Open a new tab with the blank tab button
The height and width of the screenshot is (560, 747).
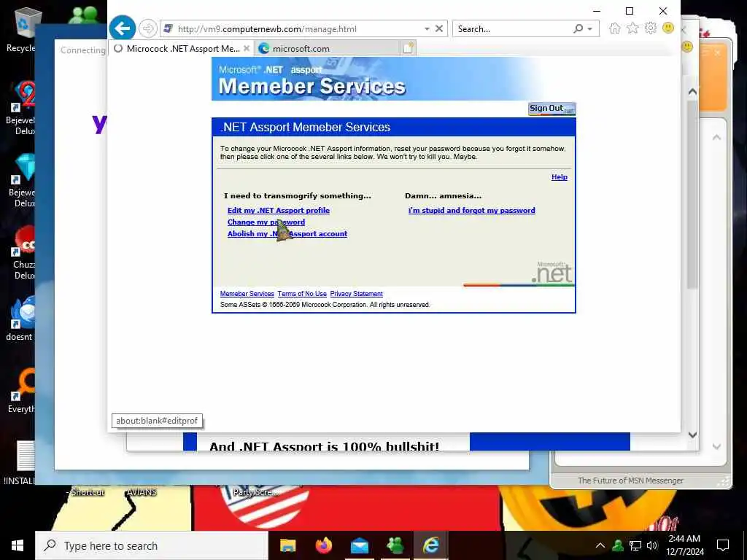409,48
